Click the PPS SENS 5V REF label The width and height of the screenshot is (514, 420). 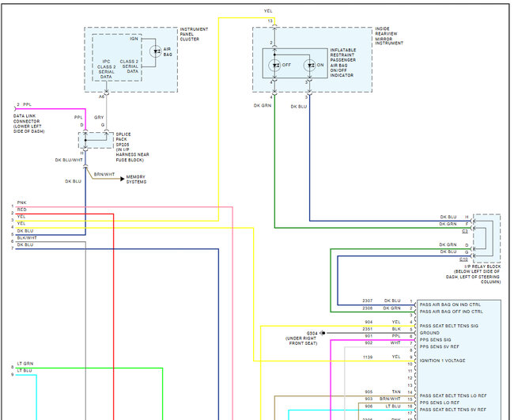[439, 346]
